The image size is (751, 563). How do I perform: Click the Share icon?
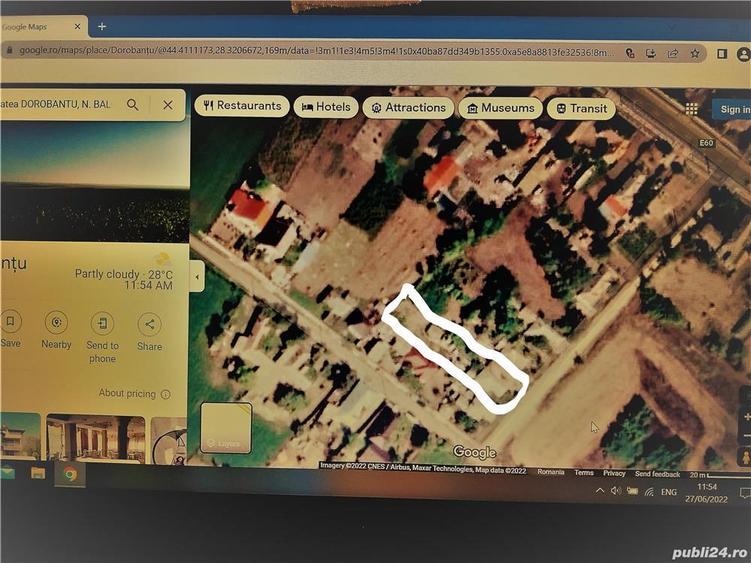pos(149,323)
